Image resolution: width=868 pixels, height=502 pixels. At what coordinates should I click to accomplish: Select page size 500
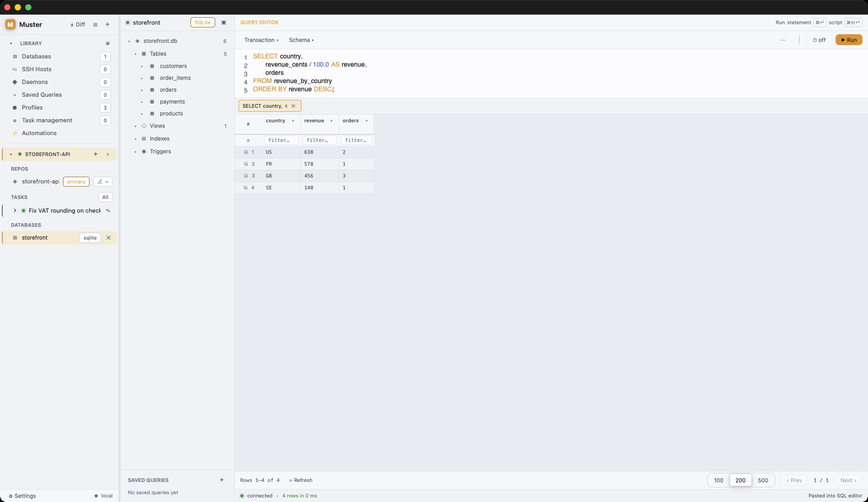click(x=763, y=480)
